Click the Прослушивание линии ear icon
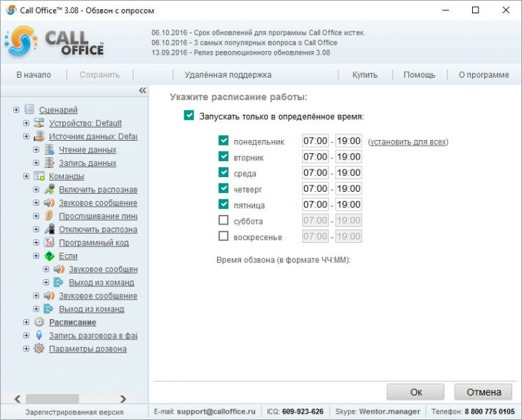The width and height of the screenshot is (522, 420). click(x=49, y=216)
